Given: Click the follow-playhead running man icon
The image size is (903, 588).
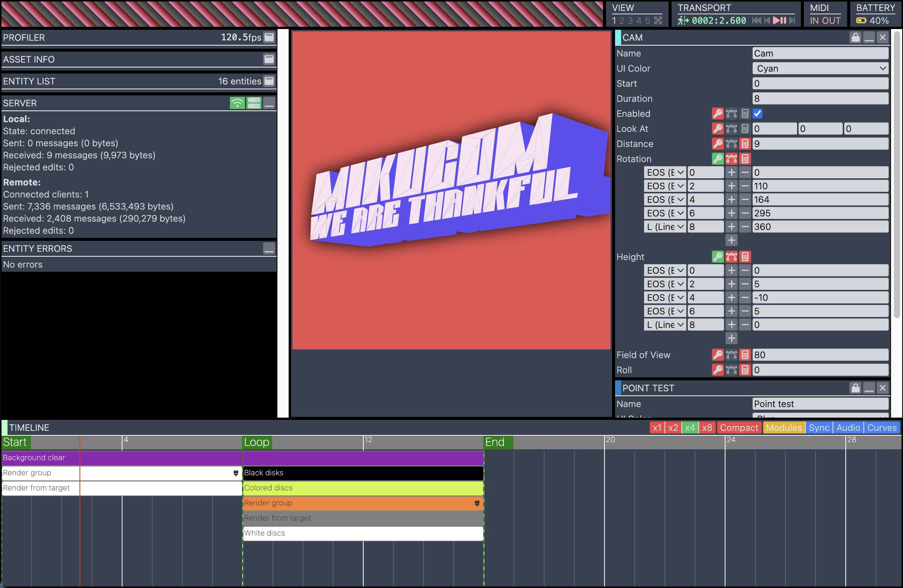Looking at the screenshot, I should 683,20.
